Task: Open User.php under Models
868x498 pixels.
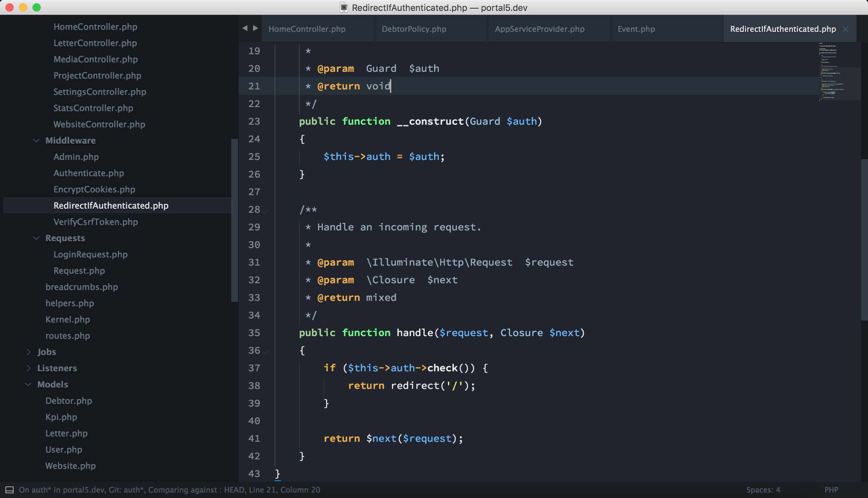Action: pyautogui.click(x=64, y=450)
